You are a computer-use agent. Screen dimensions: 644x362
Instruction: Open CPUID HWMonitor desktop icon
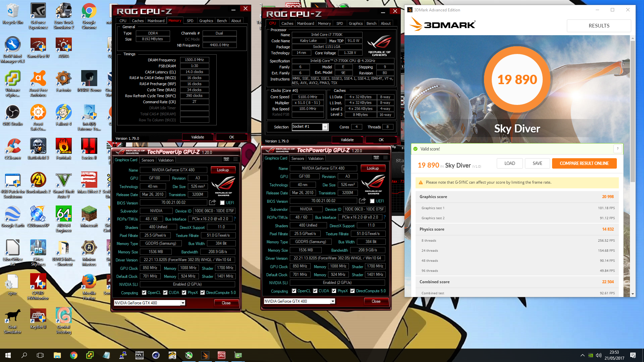(x=38, y=287)
